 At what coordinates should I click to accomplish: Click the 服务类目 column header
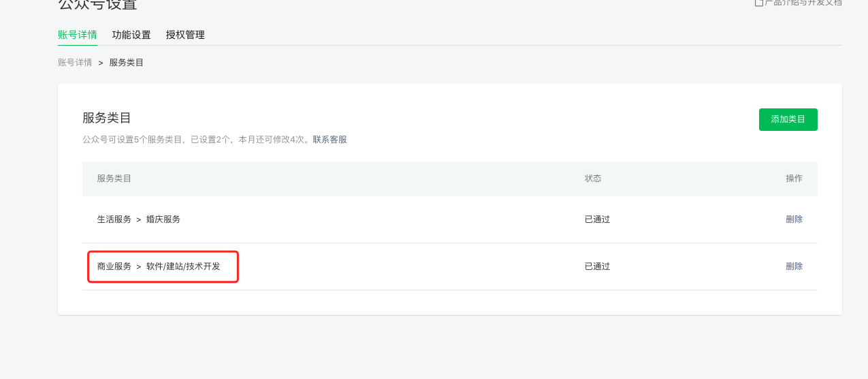tap(114, 179)
